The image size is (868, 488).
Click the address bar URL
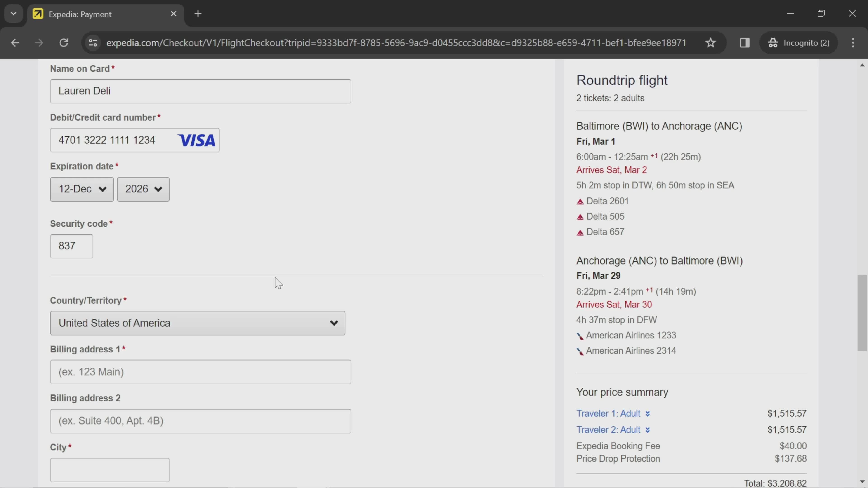pos(396,43)
